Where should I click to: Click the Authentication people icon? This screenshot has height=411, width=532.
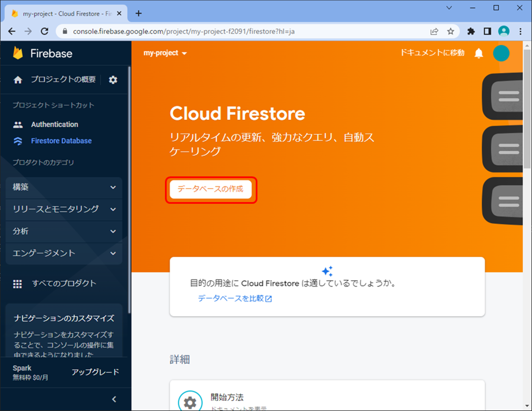[18, 125]
